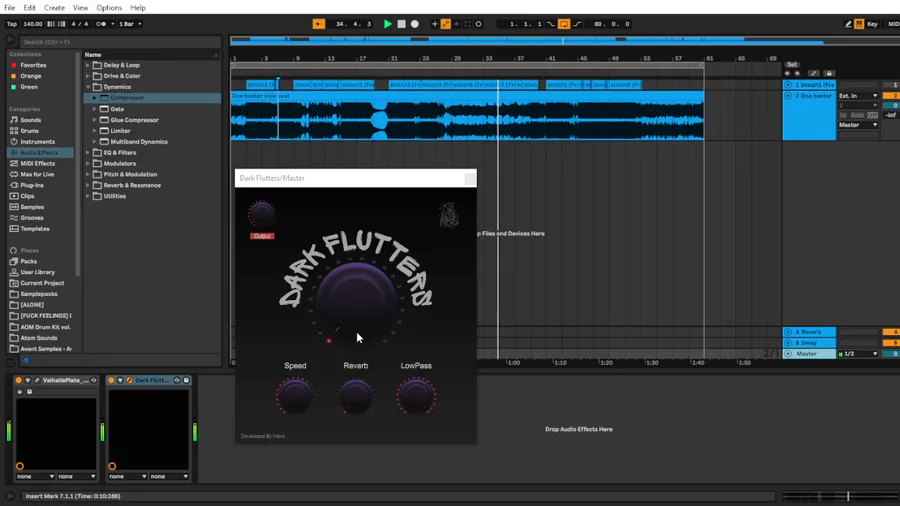This screenshot has height=506, width=900.
Task: Toggle the MIDI arrangement overdub plus icon
Action: pos(435,24)
